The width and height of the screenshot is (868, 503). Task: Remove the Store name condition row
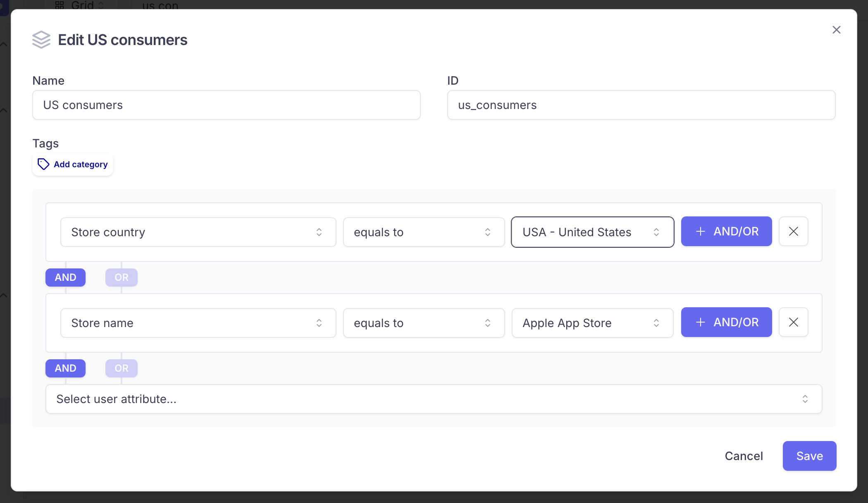pos(793,322)
